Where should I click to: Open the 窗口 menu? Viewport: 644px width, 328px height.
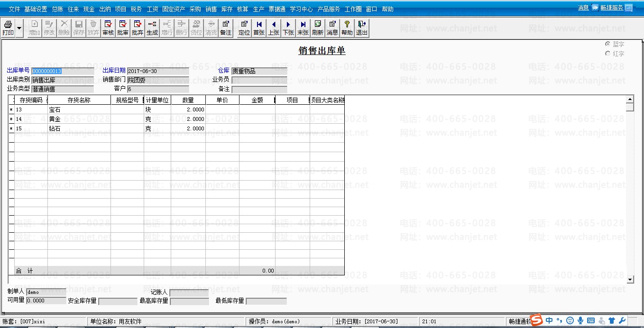[371, 9]
